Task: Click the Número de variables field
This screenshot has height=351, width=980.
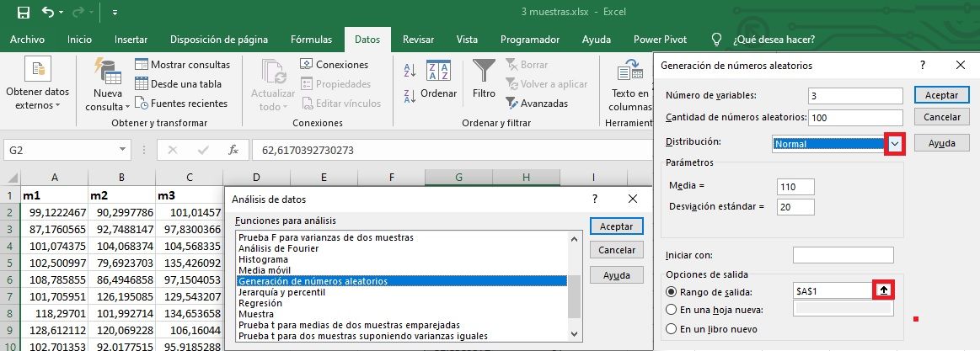Action: click(x=855, y=96)
